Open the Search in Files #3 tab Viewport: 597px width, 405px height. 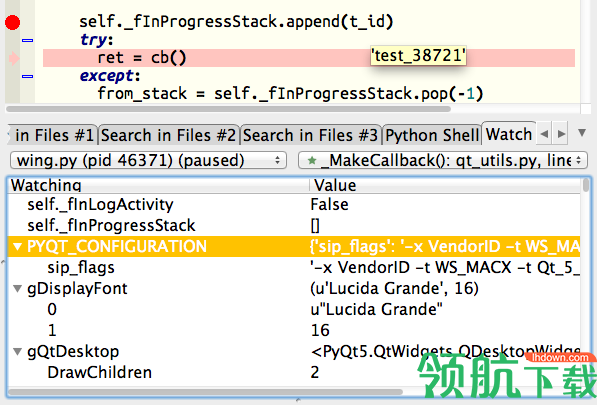[x=311, y=135]
